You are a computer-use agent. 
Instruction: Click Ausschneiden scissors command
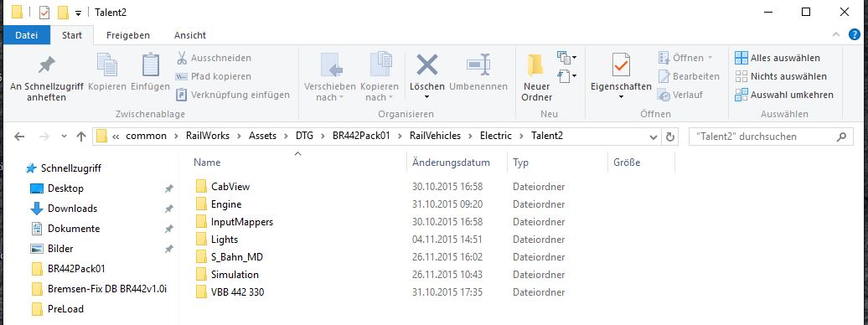(214, 58)
